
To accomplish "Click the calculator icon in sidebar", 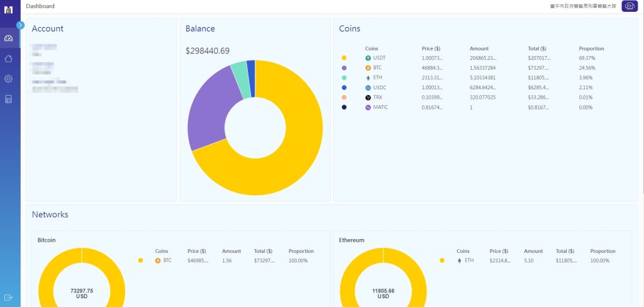I will [9, 99].
